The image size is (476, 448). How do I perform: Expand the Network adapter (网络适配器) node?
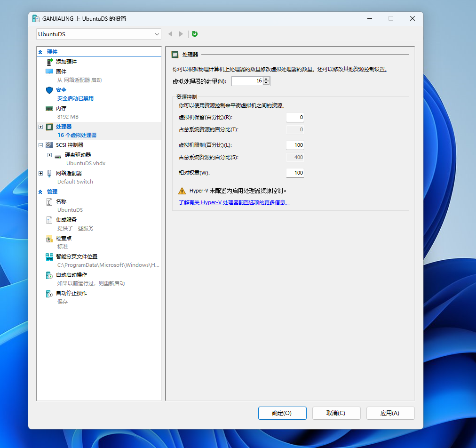(x=40, y=173)
